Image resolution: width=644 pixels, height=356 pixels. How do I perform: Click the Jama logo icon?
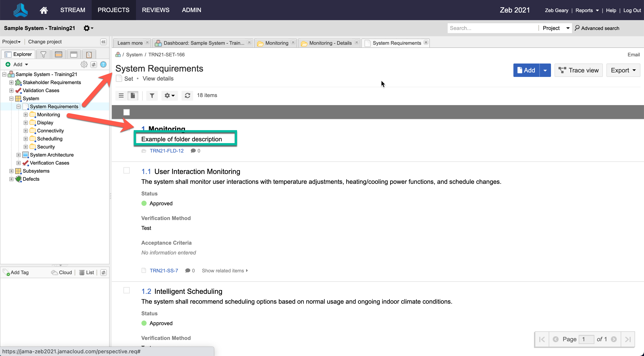pos(21,10)
